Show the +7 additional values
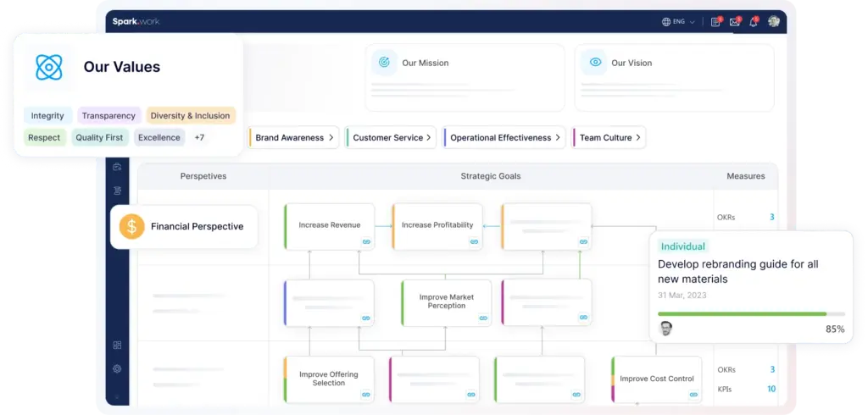The image size is (868, 415). coord(199,137)
